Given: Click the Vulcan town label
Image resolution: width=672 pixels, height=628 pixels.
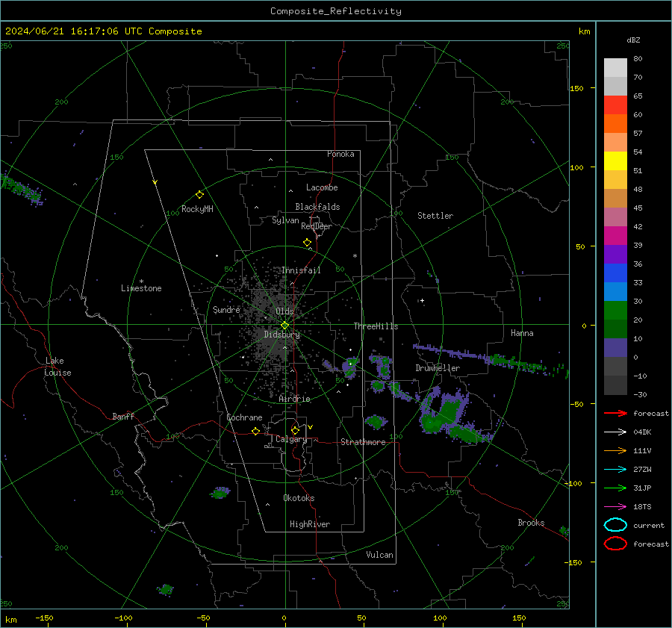Looking at the screenshot, I should (380, 555).
